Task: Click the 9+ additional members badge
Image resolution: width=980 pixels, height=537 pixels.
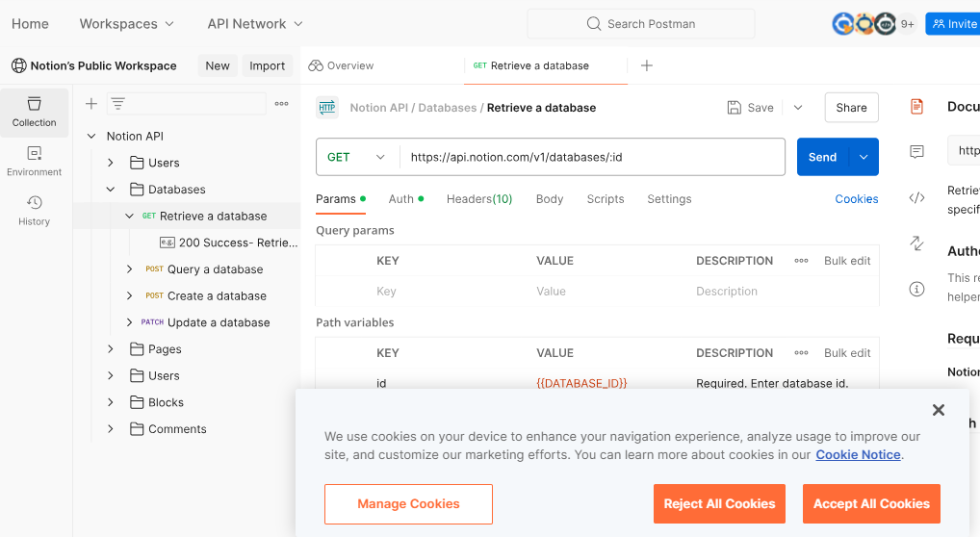Action: coord(908,24)
